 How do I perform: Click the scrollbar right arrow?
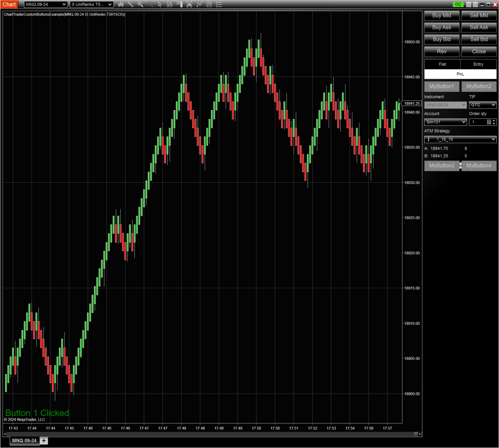click(420, 434)
